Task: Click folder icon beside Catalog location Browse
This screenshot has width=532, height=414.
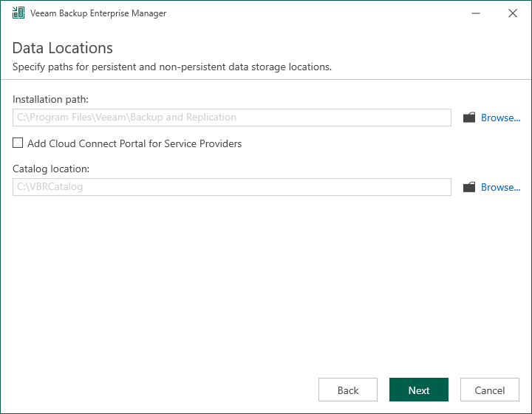Action: (469, 187)
